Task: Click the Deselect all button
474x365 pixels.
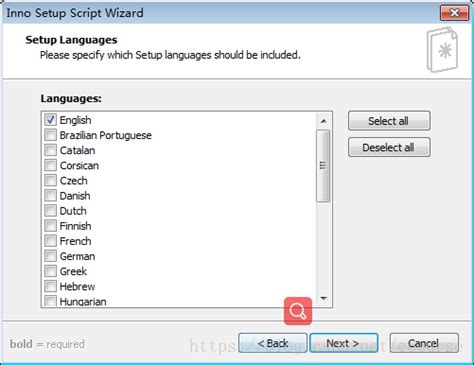Action: [x=389, y=147]
